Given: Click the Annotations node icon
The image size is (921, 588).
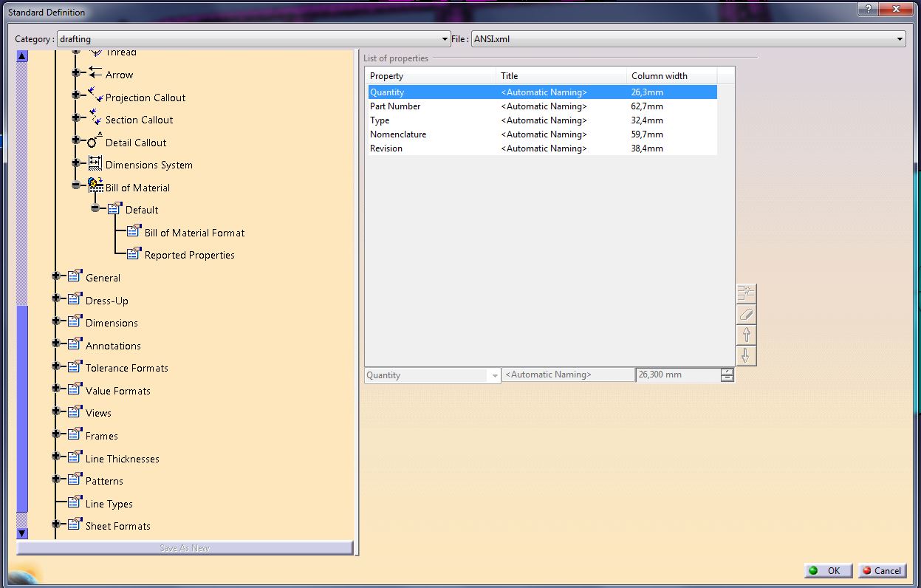Looking at the screenshot, I should click(75, 343).
